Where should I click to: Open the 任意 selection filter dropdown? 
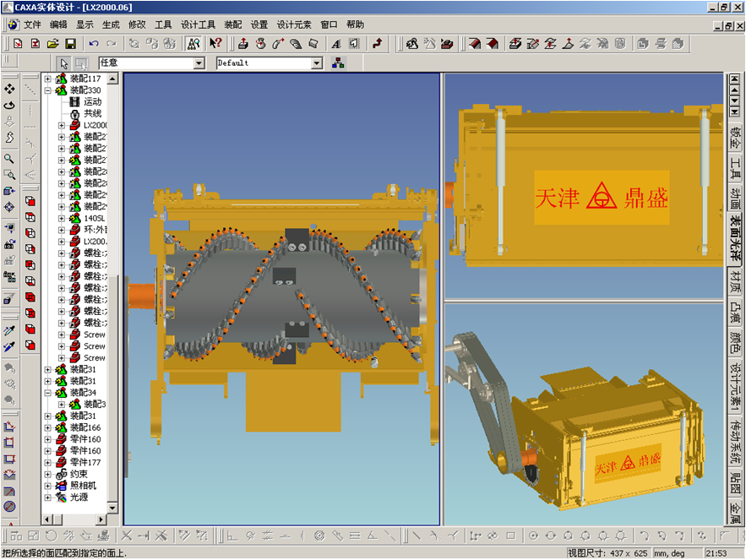click(x=199, y=63)
